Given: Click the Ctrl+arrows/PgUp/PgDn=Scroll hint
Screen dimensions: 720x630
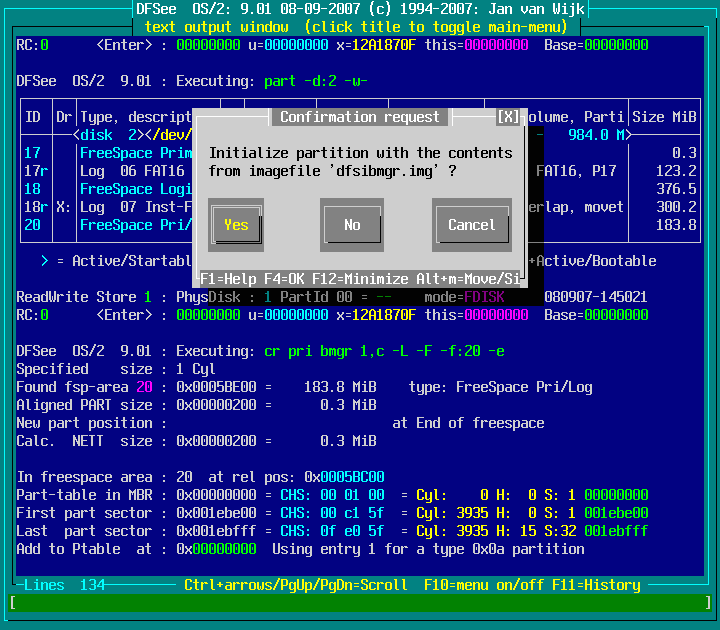Looking at the screenshot, I should pyautogui.click(x=296, y=584).
